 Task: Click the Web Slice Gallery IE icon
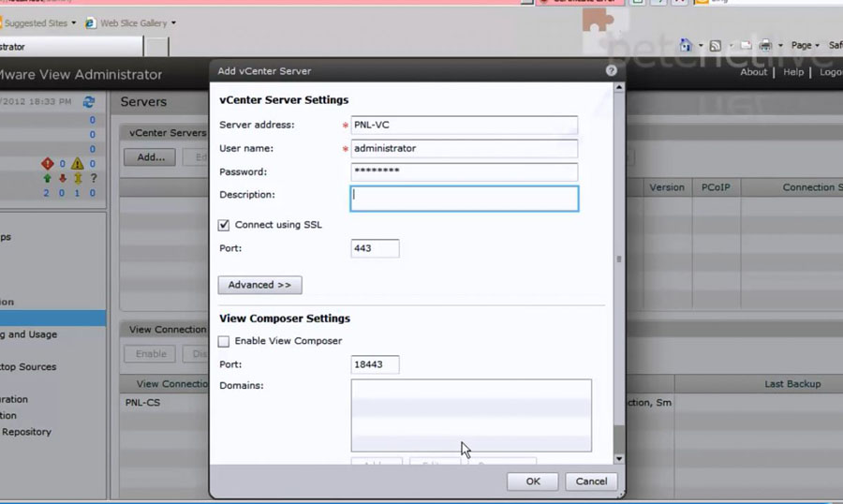[x=90, y=23]
